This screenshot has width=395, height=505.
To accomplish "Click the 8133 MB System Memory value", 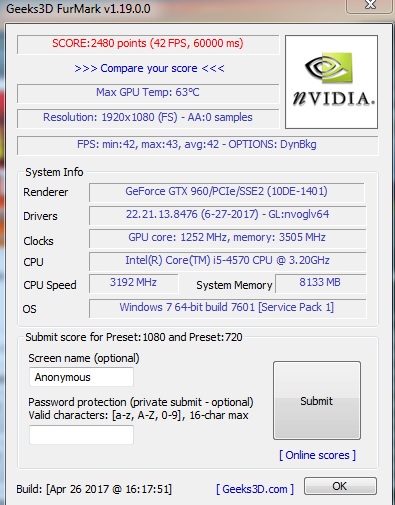I will pyautogui.click(x=320, y=283).
